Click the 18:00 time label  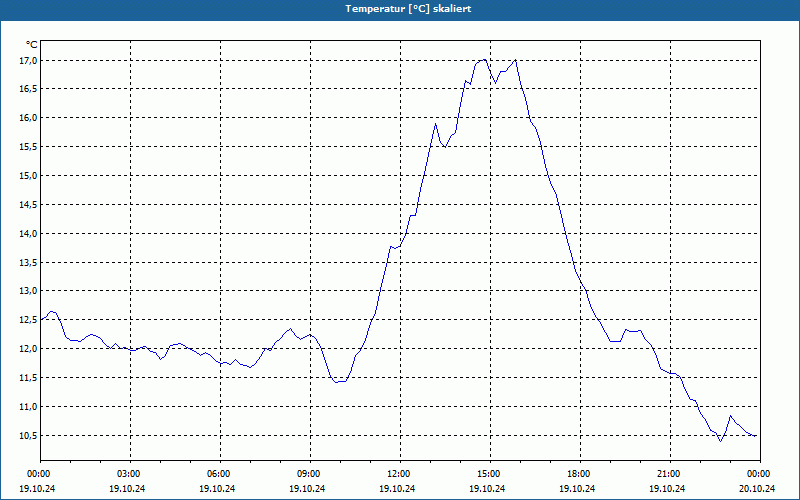580,474
